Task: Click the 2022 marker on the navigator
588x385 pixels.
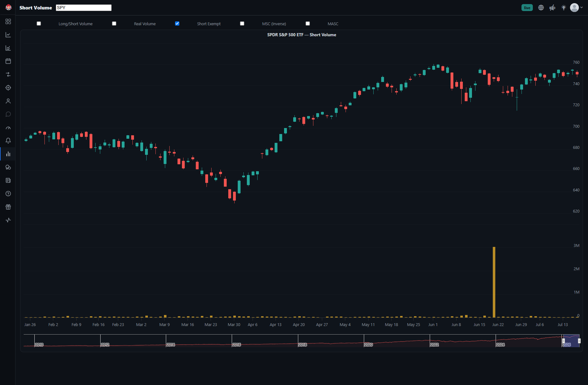Action: 434,345
